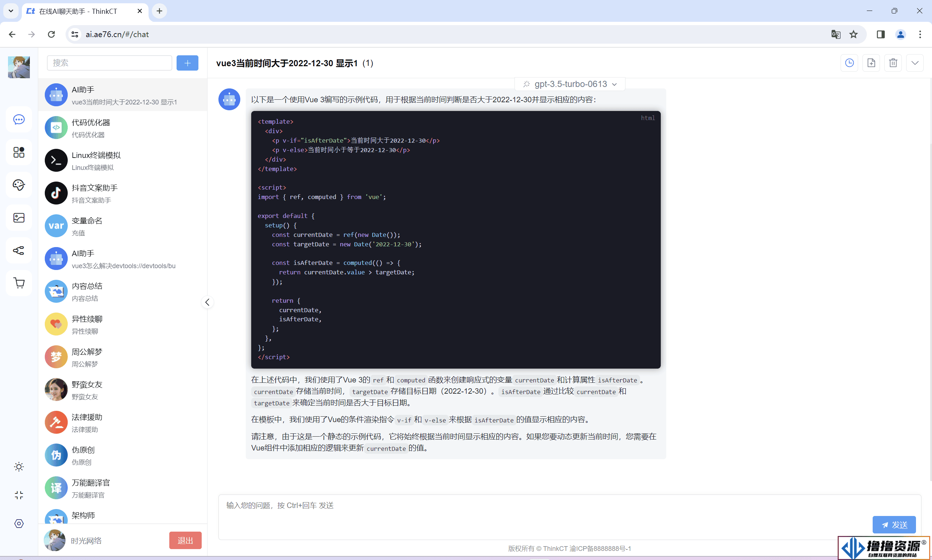This screenshot has height=560, width=932.
Task: Click the robot avatar beside the AI reply
Action: click(229, 99)
